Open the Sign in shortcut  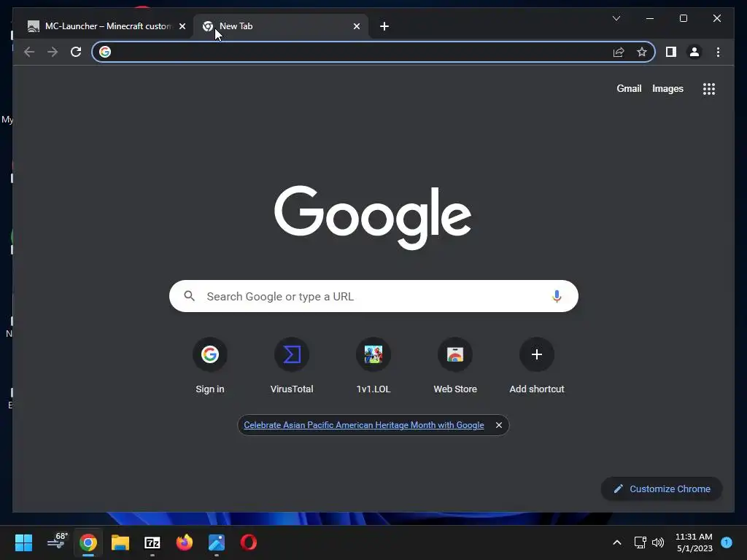tap(209, 366)
